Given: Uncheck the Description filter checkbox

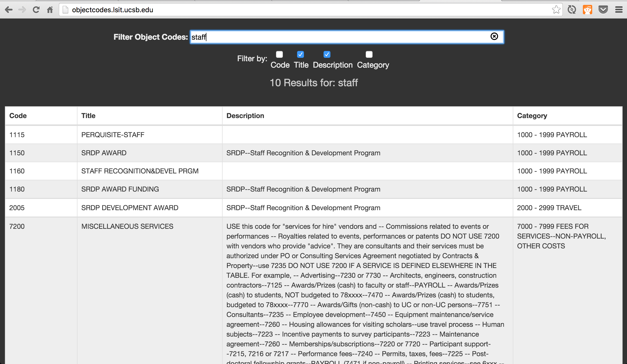Looking at the screenshot, I should [x=327, y=54].
